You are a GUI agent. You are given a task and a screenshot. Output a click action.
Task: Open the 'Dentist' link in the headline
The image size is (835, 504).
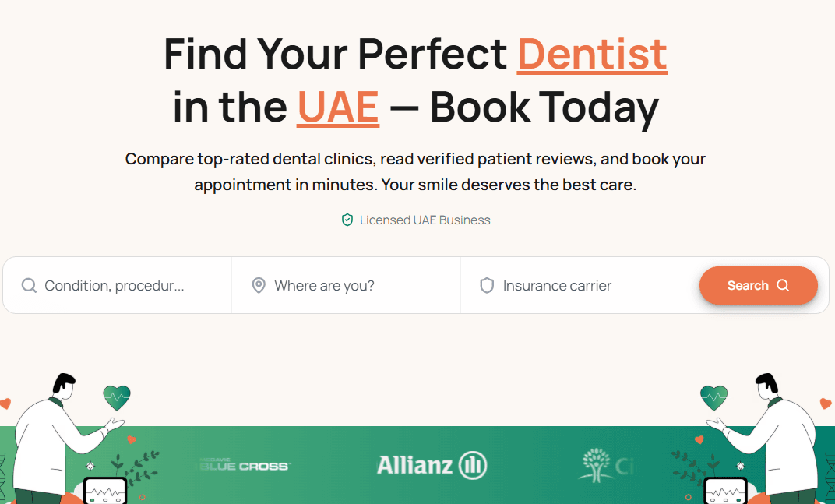point(591,54)
